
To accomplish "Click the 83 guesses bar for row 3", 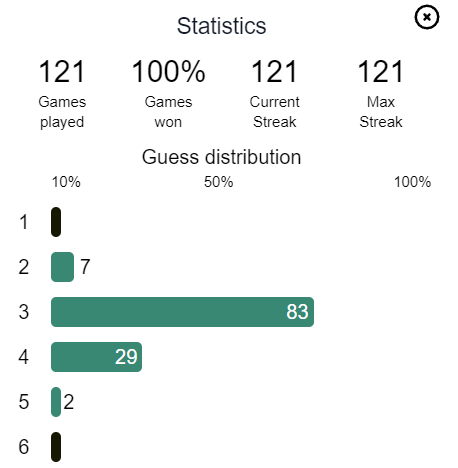I will (182, 312).
